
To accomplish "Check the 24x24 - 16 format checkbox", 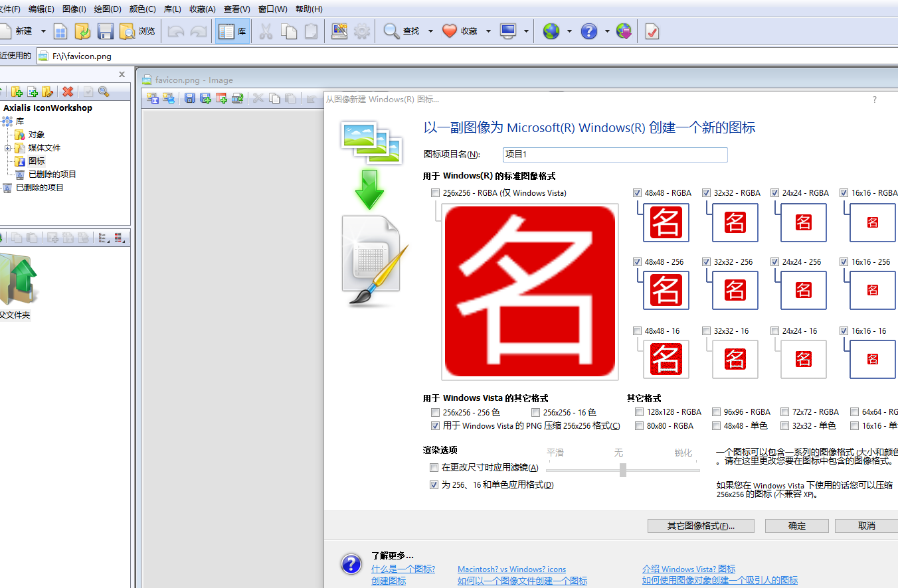I will pos(774,331).
